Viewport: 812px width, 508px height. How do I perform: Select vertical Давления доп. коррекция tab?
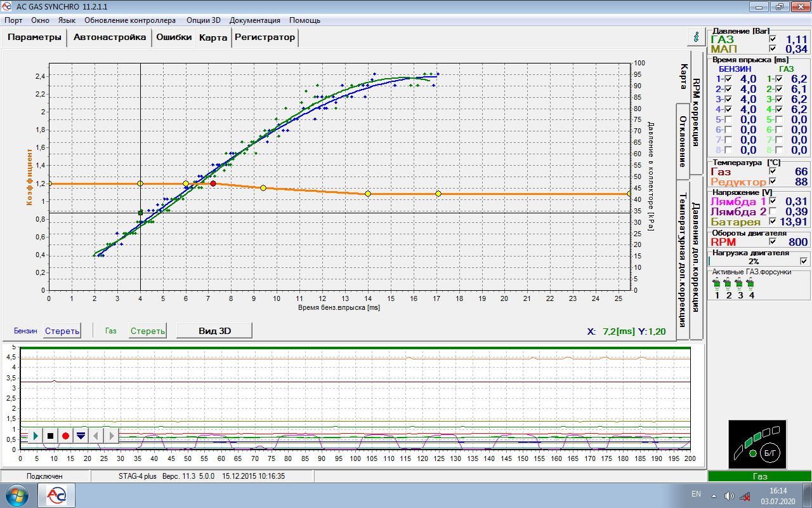coord(696,257)
